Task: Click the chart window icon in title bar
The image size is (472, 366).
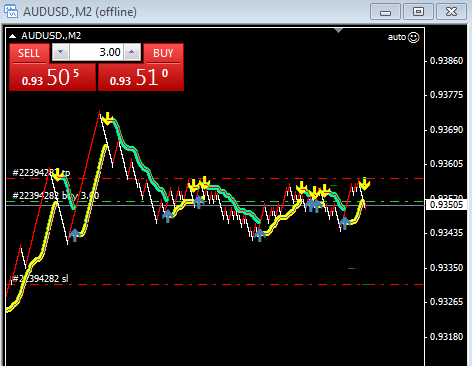Action: click(11, 11)
